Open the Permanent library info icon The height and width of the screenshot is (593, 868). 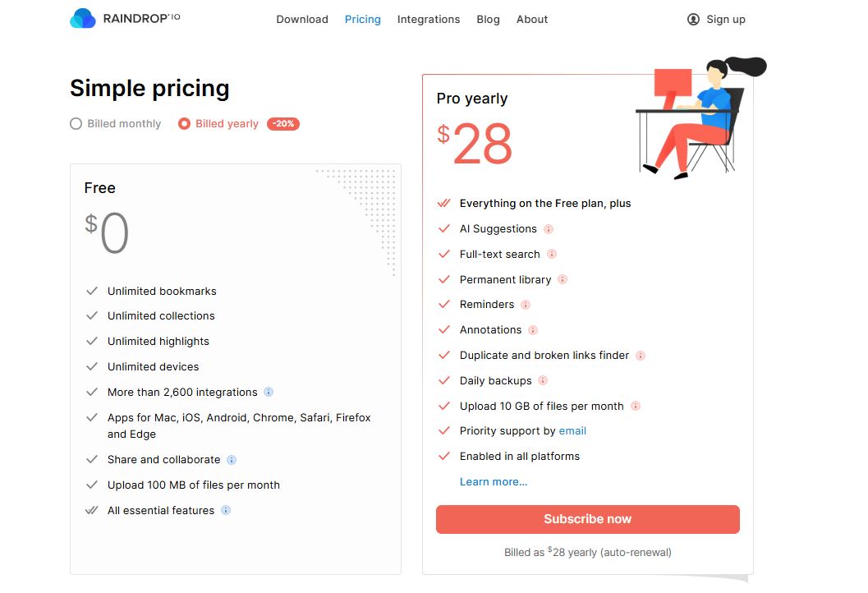[x=564, y=279]
